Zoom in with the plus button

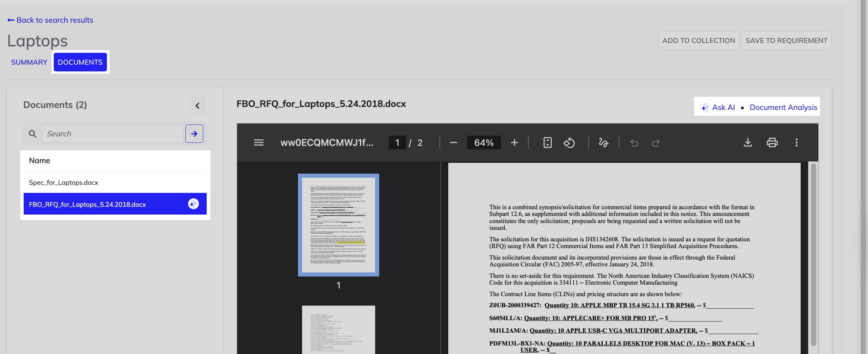pyautogui.click(x=515, y=142)
